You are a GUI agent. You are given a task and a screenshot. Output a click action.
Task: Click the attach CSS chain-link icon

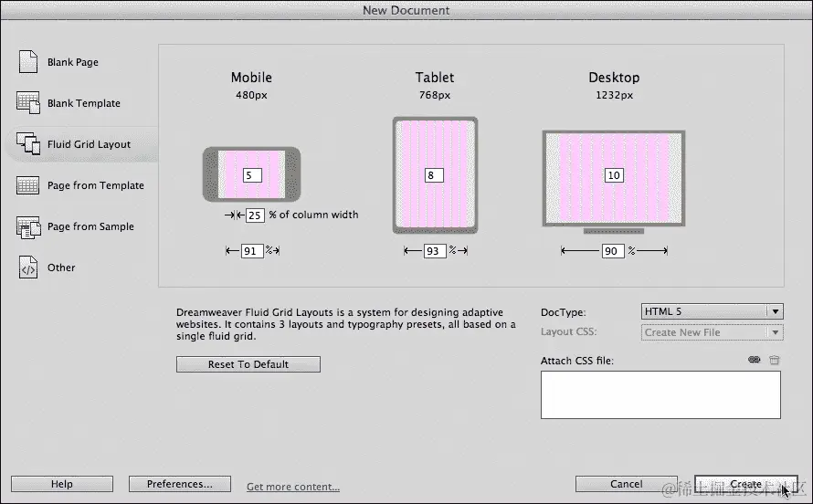754,360
